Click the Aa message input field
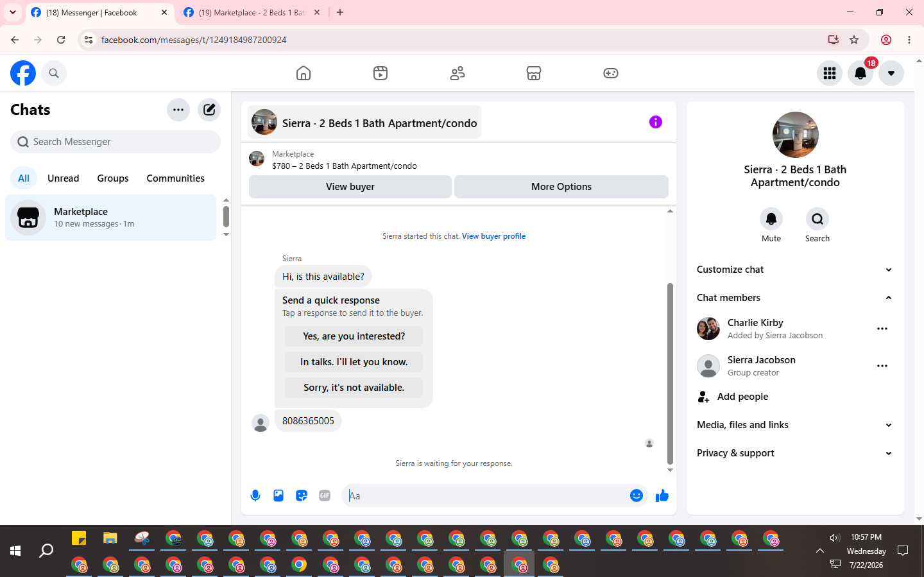924x577 pixels. (484, 495)
